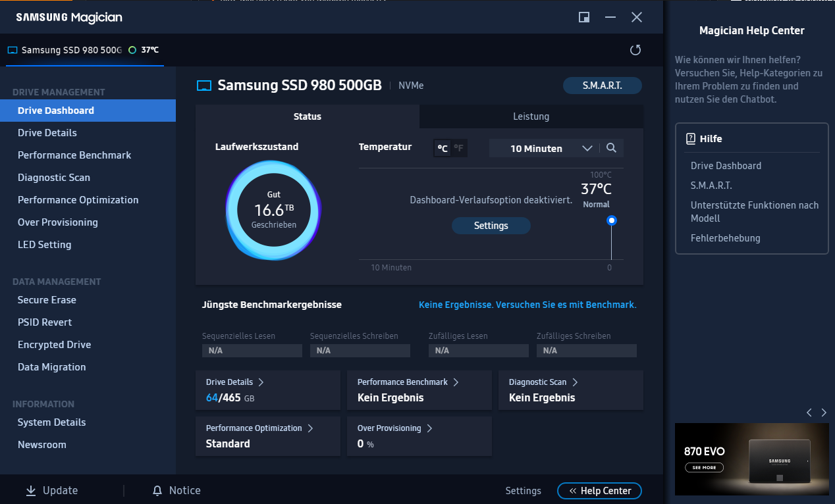
Task: Open System Details page
Action: pos(88,422)
